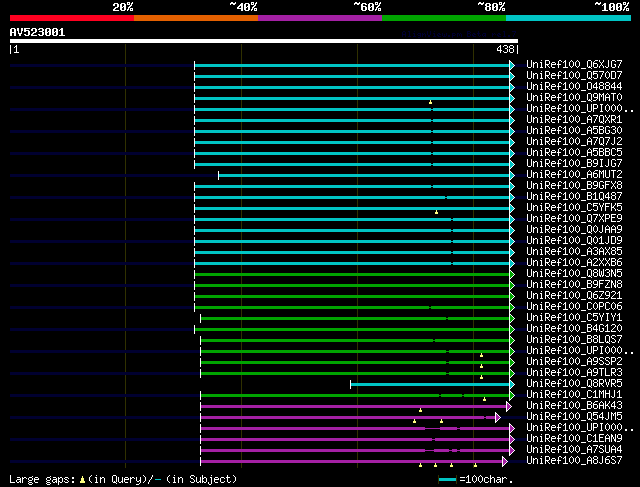The image size is (640, 487).
Task: Click the purple arrowhead of the B6AK43 row
Action: pyautogui.click(x=509, y=407)
